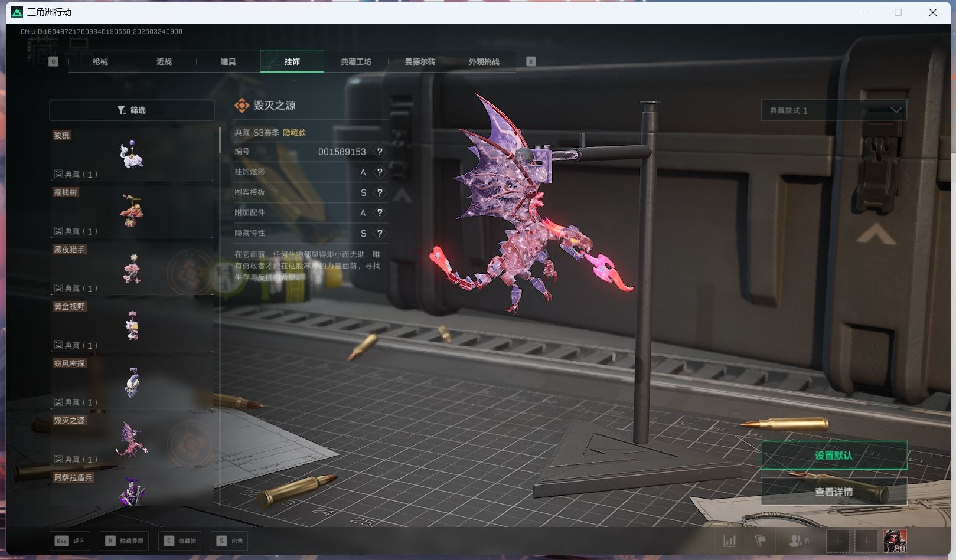Click the 设置默认 button

tap(833, 455)
